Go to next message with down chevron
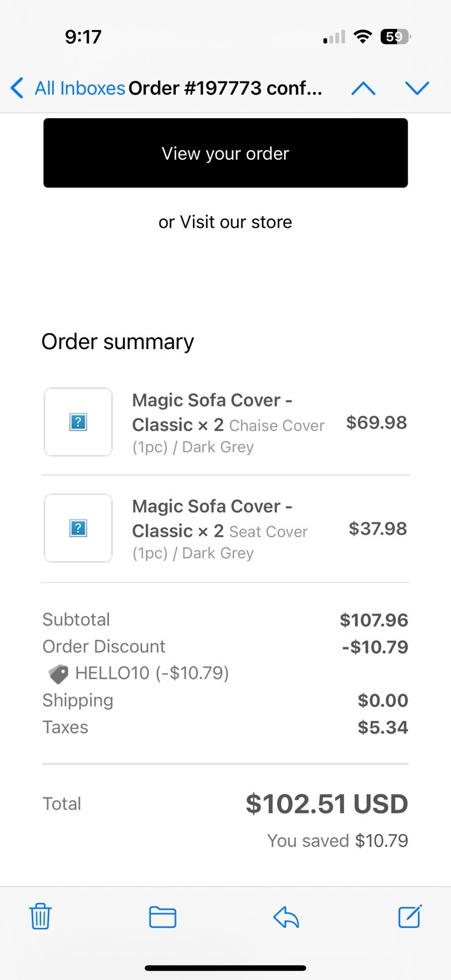 coord(417,88)
